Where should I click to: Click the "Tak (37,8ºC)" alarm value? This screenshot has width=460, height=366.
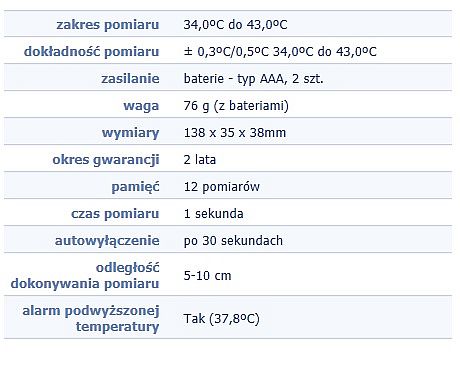click(x=221, y=319)
